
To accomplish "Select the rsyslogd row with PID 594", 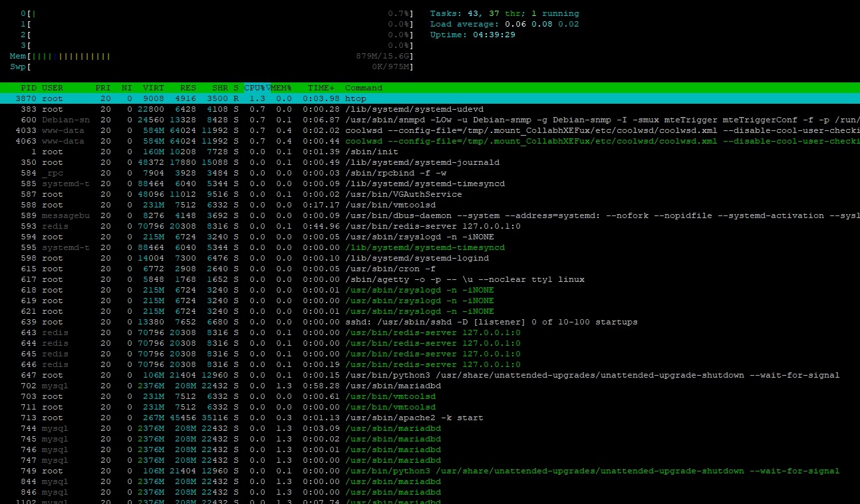I will click(430, 237).
